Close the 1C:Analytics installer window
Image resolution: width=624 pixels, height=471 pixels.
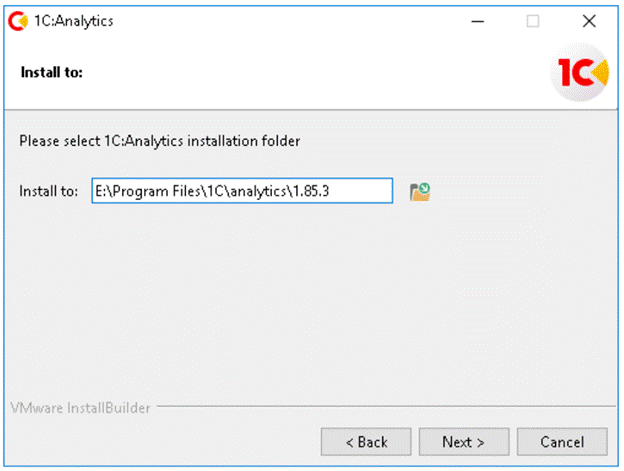coord(589,21)
